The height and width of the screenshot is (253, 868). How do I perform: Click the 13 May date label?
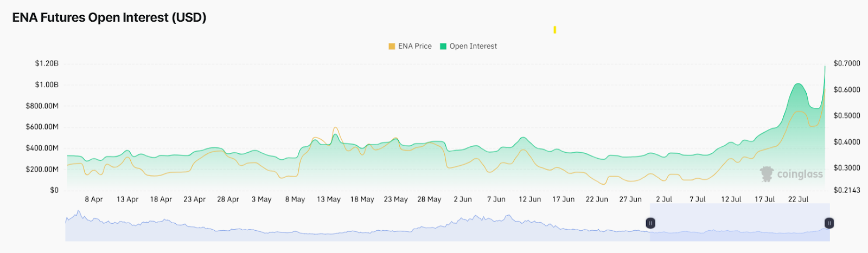pyautogui.click(x=329, y=199)
